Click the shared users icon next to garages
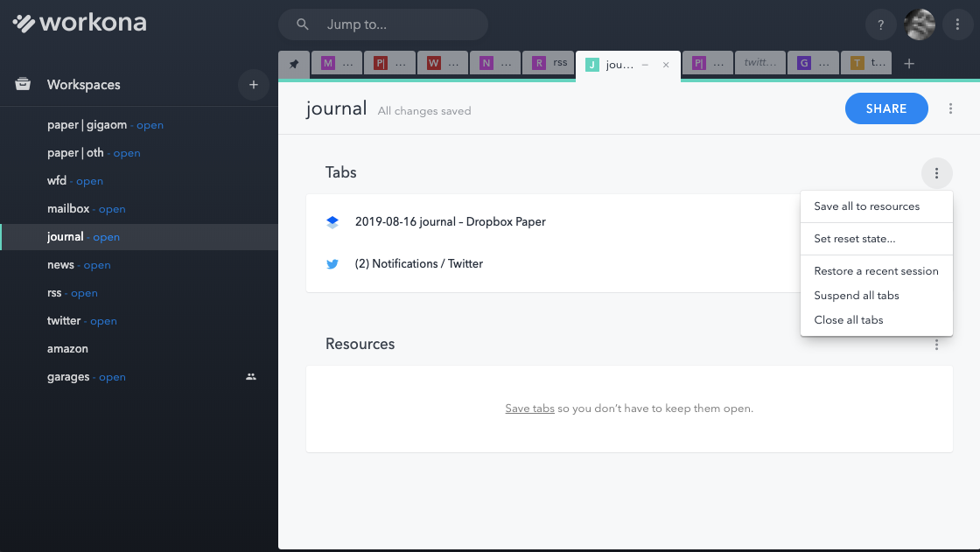This screenshot has width=980, height=552. click(250, 376)
